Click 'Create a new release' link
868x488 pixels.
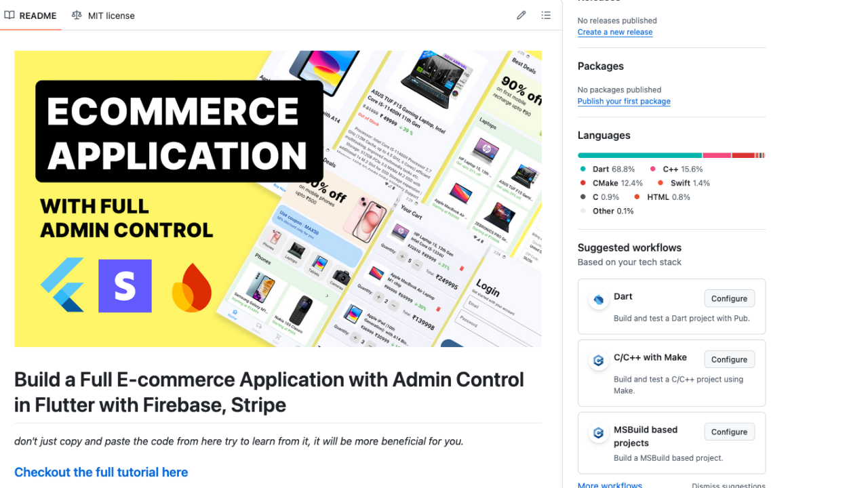[615, 32]
